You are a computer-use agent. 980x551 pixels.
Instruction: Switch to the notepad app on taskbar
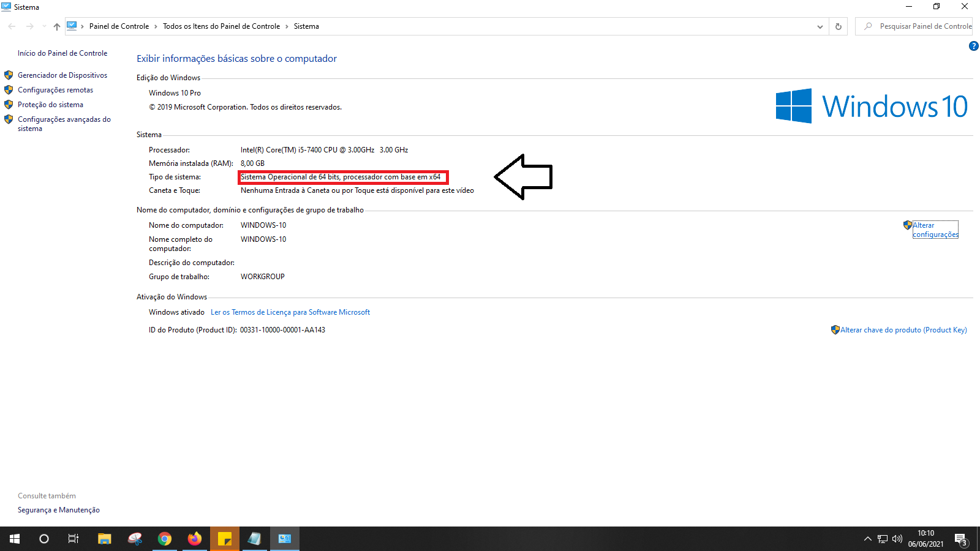coord(255,539)
